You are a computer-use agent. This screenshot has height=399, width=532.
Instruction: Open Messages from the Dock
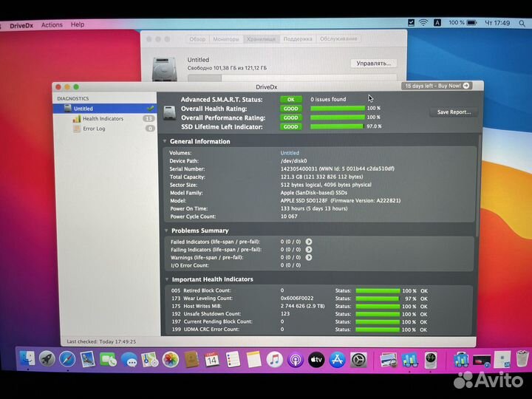pos(129,360)
